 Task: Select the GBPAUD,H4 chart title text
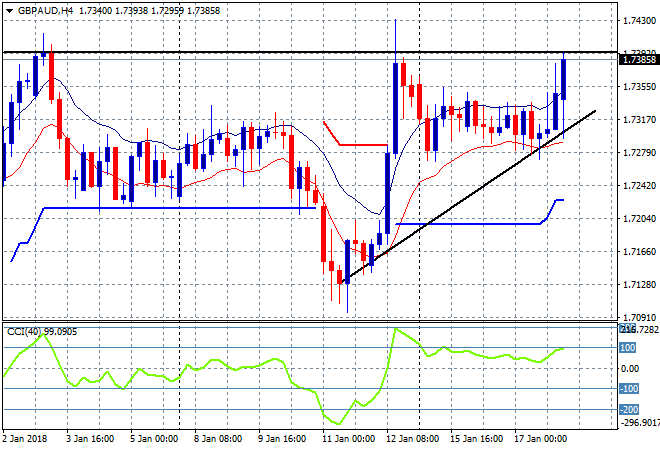pyautogui.click(x=45, y=11)
